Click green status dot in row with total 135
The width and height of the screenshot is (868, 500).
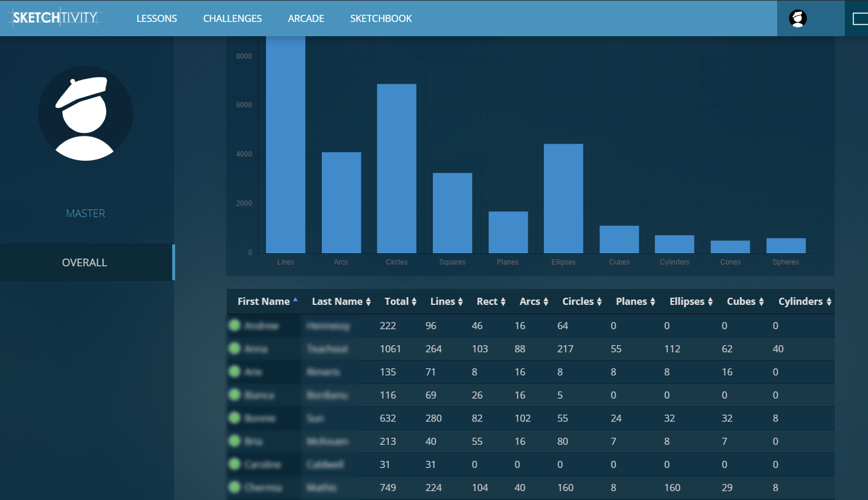[x=235, y=371]
